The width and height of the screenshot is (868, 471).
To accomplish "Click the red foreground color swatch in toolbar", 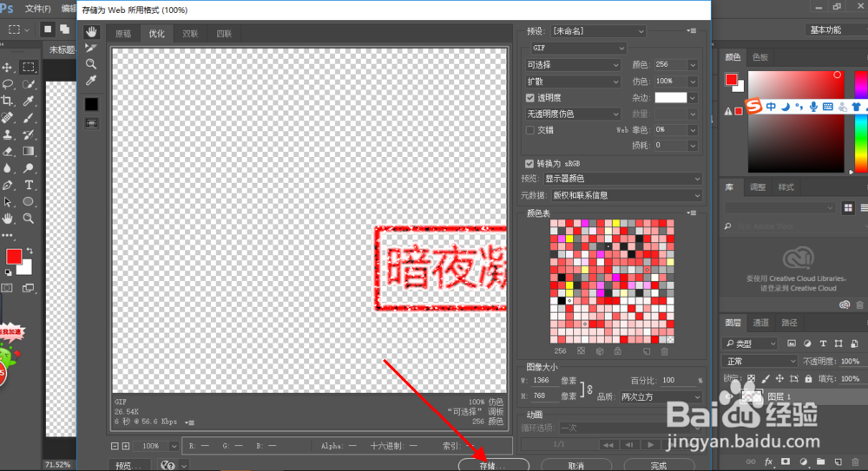I will pos(14,256).
